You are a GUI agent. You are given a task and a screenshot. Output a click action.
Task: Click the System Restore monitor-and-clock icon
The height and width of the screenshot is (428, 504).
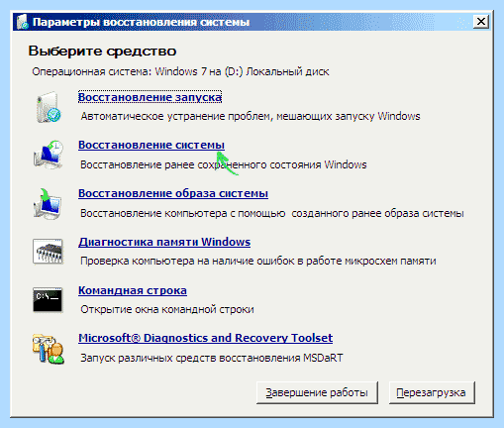click(x=49, y=155)
